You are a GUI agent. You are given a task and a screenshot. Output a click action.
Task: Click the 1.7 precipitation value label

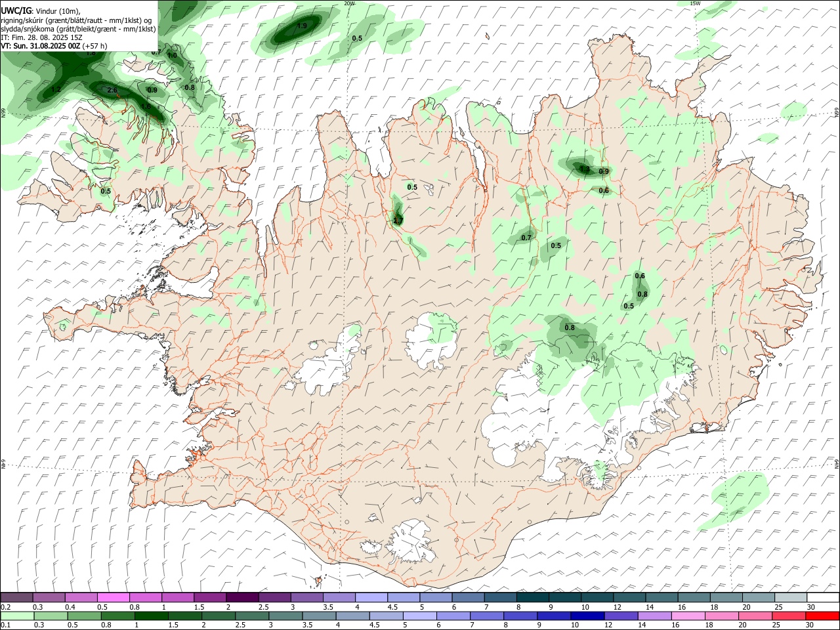[398, 221]
